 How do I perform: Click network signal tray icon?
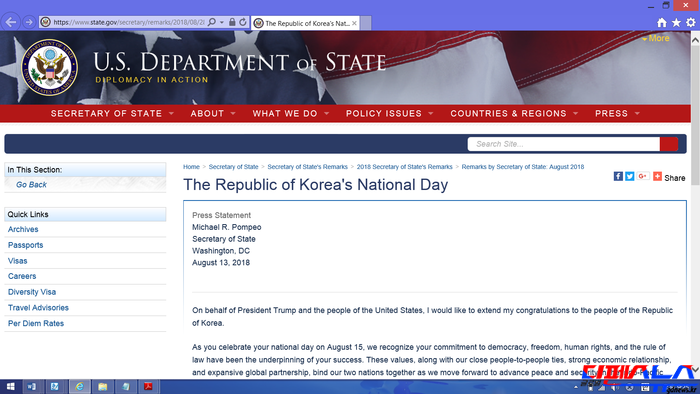tap(602, 388)
